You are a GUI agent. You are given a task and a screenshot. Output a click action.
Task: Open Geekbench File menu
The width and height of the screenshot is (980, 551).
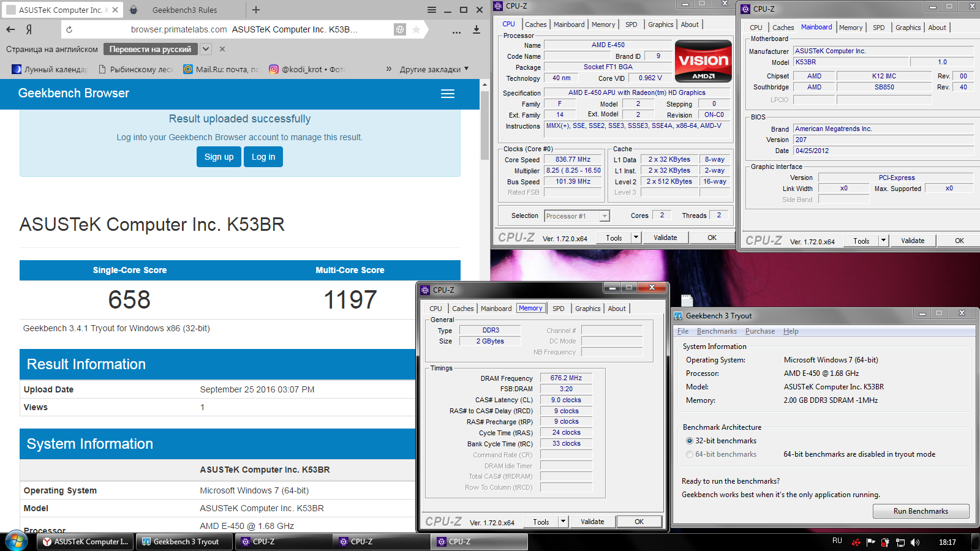[x=683, y=331]
